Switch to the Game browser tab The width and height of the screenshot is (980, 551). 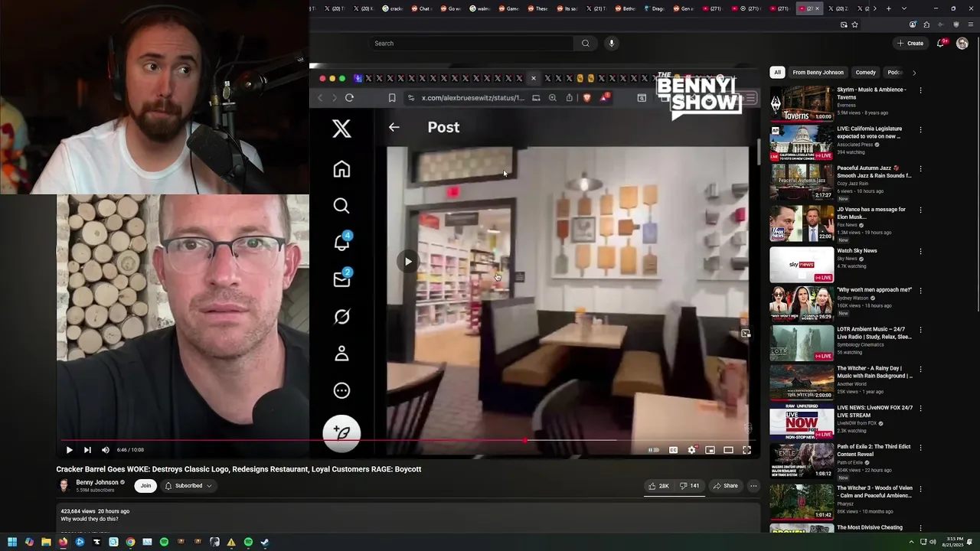pyautogui.click(x=509, y=8)
